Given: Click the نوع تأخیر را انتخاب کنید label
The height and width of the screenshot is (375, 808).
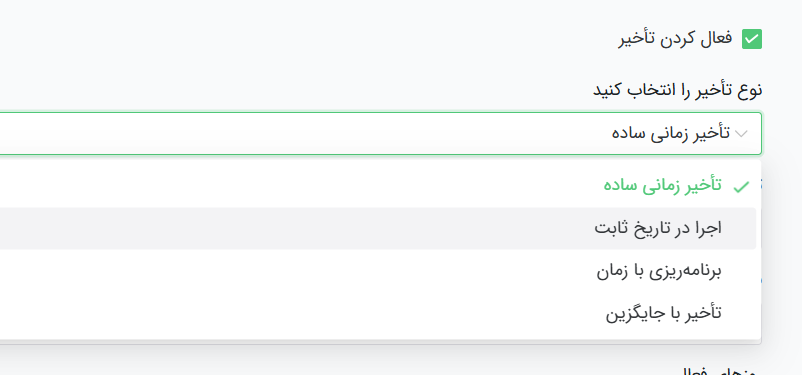Looking at the screenshot, I should [677, 90].
